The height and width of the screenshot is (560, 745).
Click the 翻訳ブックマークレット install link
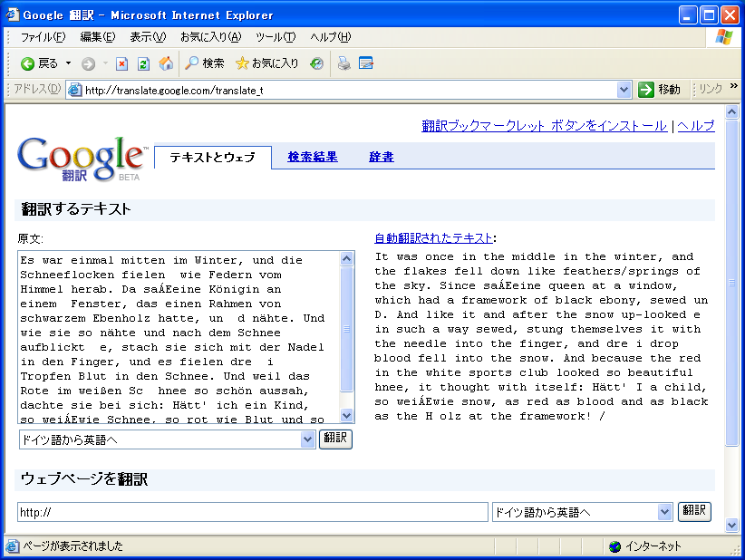[x=544, y=126]
